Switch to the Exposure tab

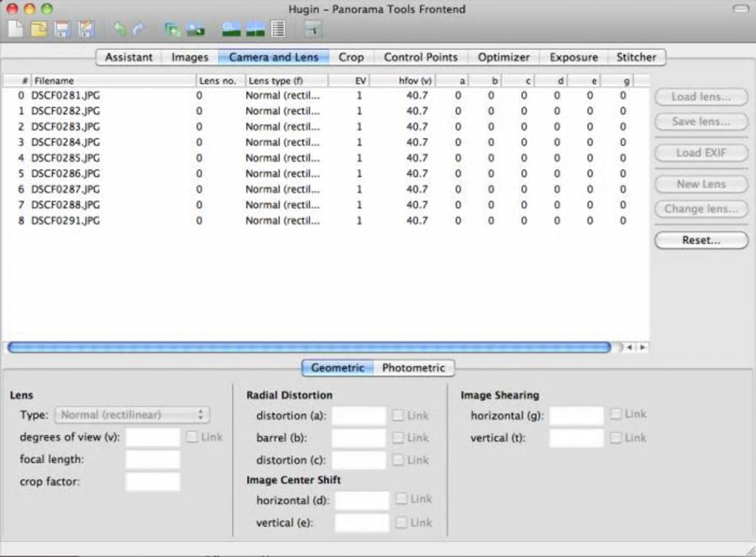574,57
